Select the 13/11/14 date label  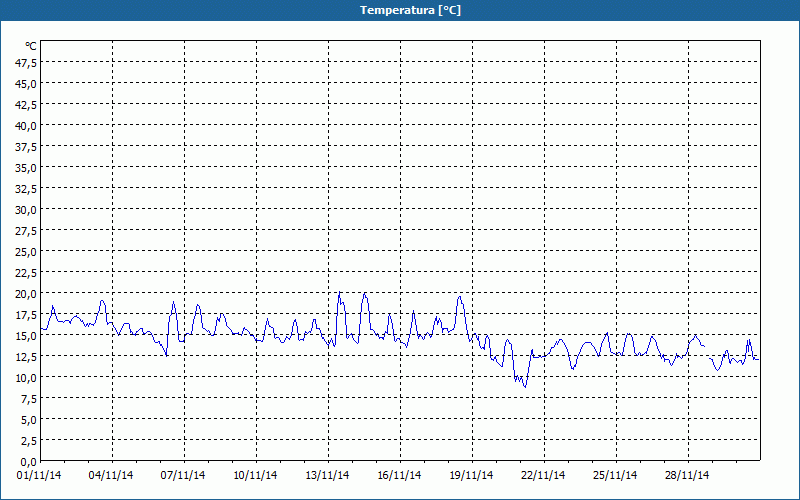coord(327,475)
